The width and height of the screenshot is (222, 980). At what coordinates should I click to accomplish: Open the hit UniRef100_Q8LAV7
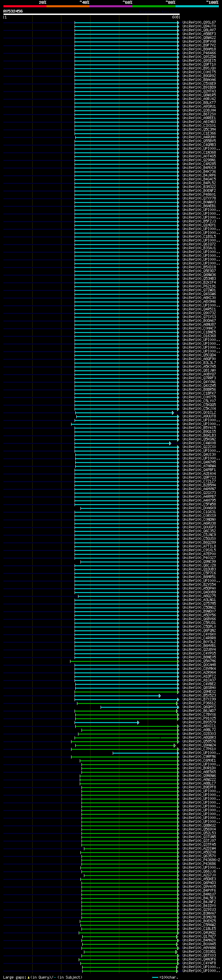(199, 30)
